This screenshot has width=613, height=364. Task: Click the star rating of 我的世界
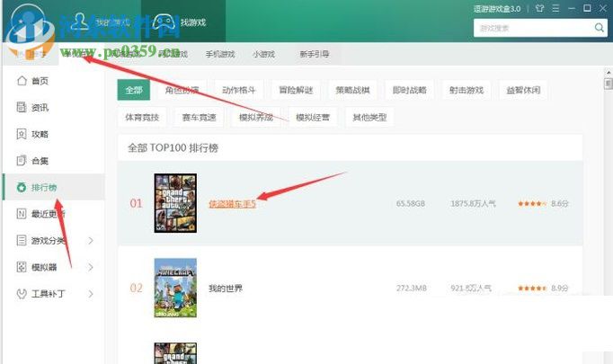coord(532,289)
